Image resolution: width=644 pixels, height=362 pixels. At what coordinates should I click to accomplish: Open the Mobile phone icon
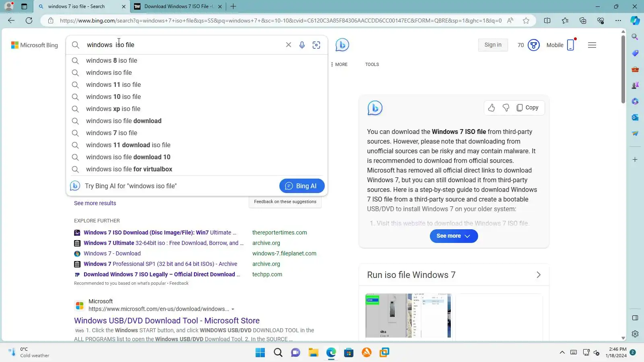pos(571,45)
